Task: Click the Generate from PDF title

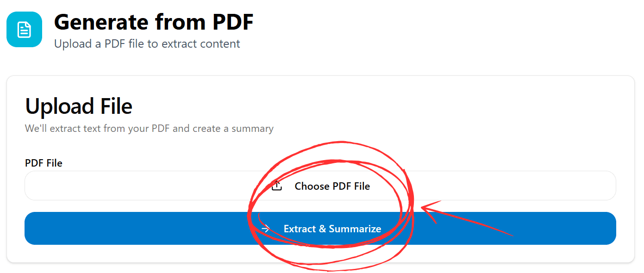Action: click(x=154, y=22)
